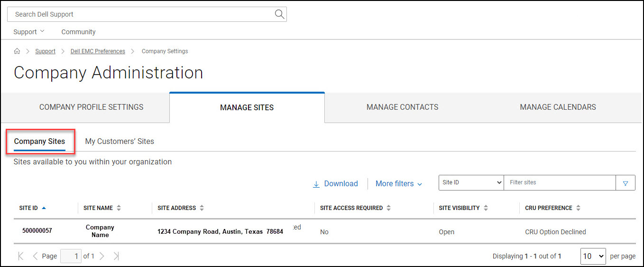Go to the previous page arrow
This screenshot has height=267, width=644.
(x=35, y=256)
